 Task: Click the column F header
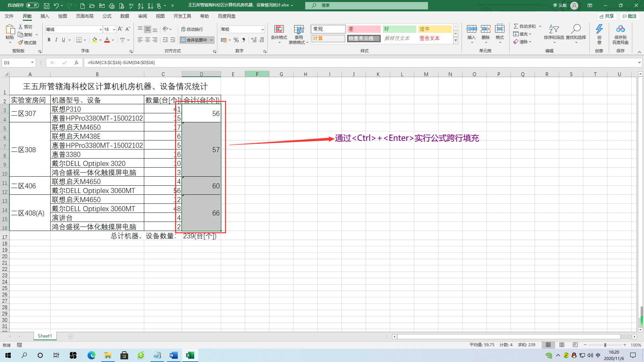click(x=257, y=74)
